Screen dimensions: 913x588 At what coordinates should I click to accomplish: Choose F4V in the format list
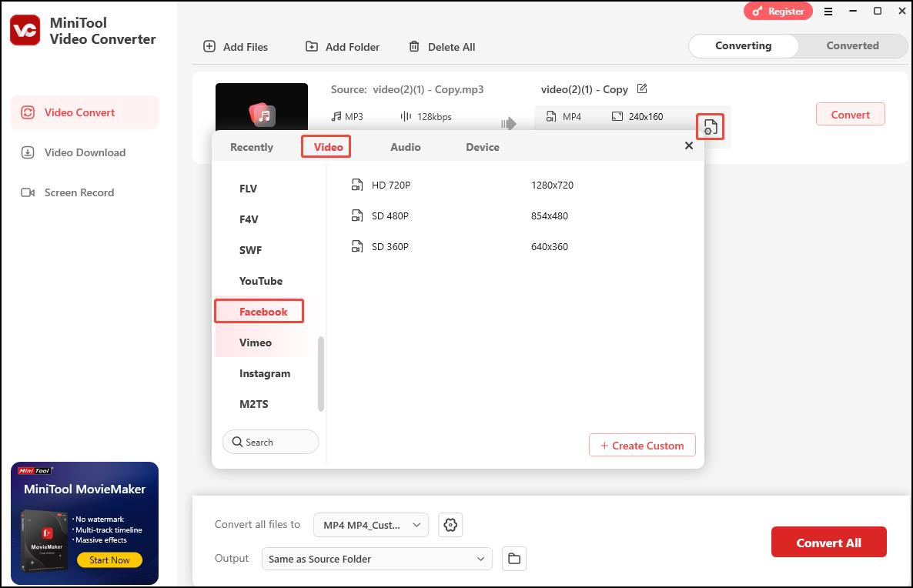point(249,219)
